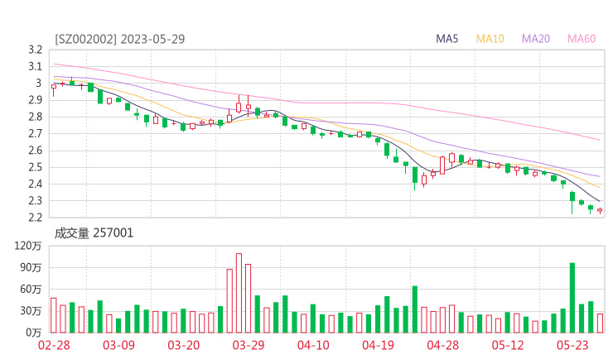
Task: Click the 90万 volume axis label
Action: pyautogui.click(x=31, y=267)
